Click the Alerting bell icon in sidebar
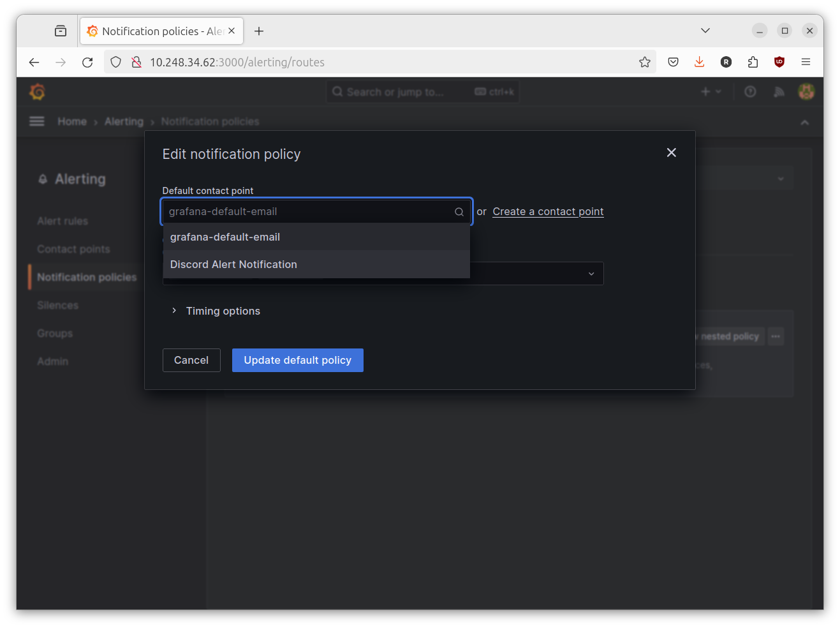 coord(43,179)
